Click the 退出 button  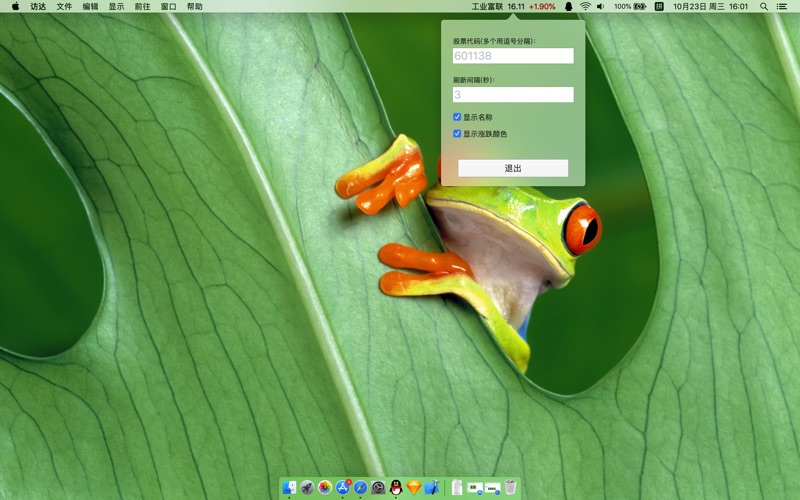pyautogui.click(x=513, y=168)
